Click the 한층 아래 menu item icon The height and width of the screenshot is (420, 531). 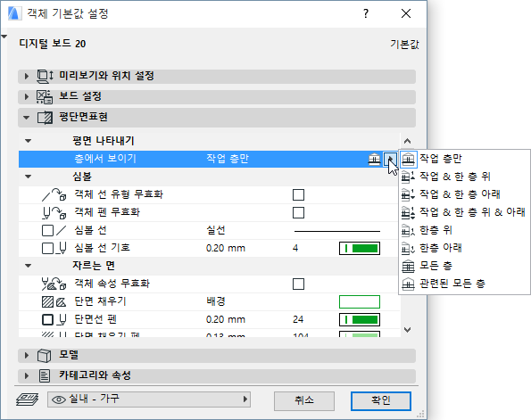pos(408,249)
